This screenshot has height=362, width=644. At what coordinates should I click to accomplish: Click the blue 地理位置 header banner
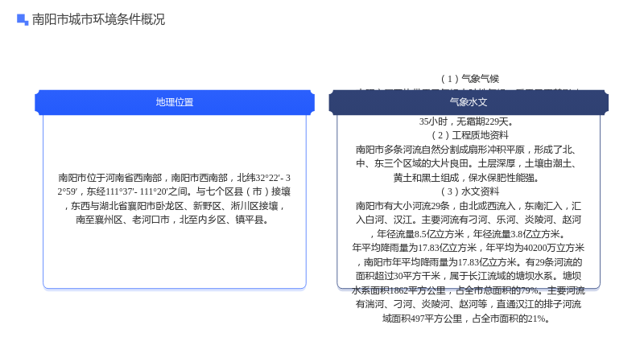pyautogui.click(x=175, y=102)
